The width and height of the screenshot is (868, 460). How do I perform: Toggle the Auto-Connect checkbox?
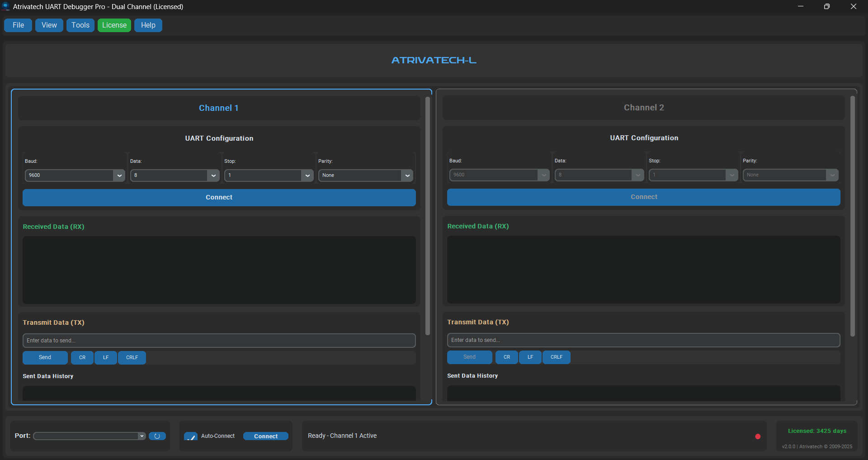191,436
